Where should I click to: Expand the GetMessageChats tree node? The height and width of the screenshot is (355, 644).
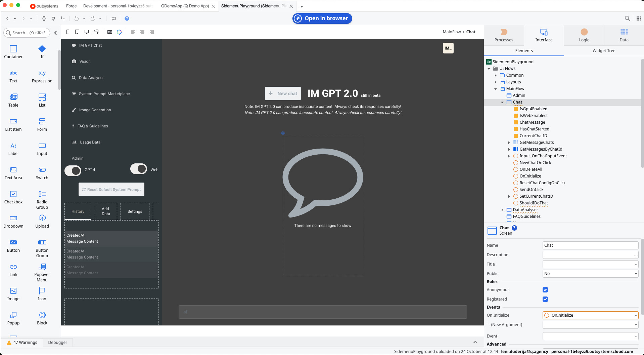click(509, 143)
